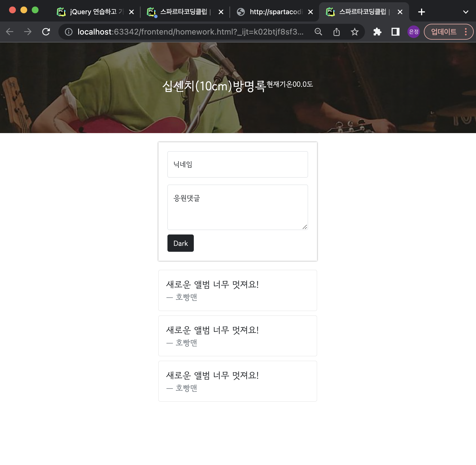
Task: Bookmark this page with star icon
Action: (x=355, y=32)
